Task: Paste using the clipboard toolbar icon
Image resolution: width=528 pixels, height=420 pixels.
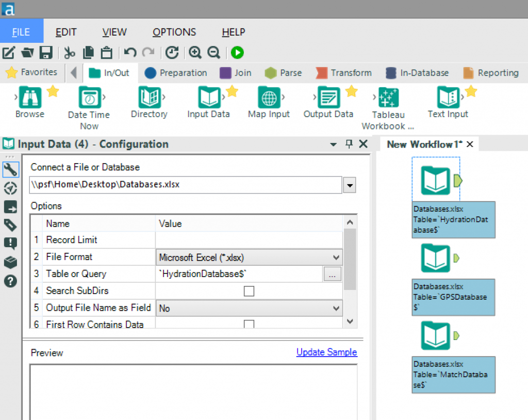Action: [107, 53]
